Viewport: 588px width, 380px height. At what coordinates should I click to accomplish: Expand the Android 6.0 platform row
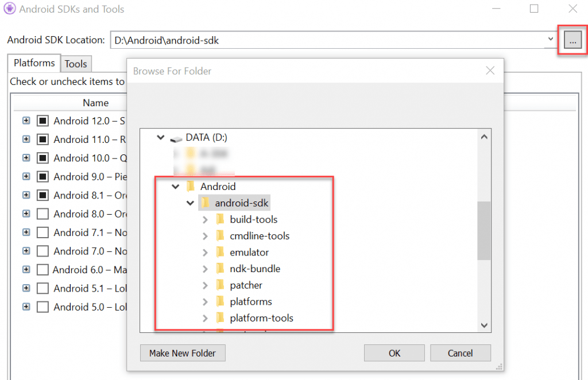(x=26, y=269)
